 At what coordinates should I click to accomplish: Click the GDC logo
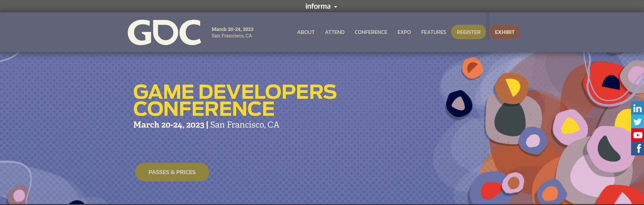coord(164,32)
